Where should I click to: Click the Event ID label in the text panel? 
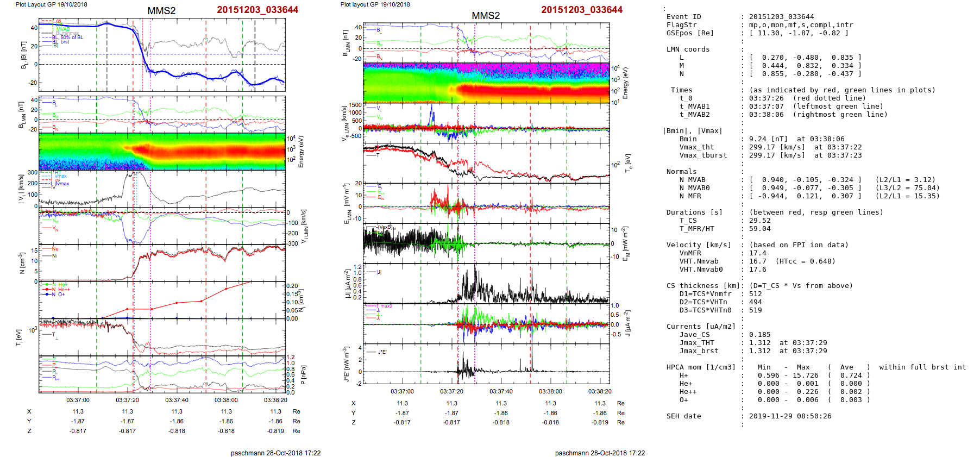click(683, 17)
